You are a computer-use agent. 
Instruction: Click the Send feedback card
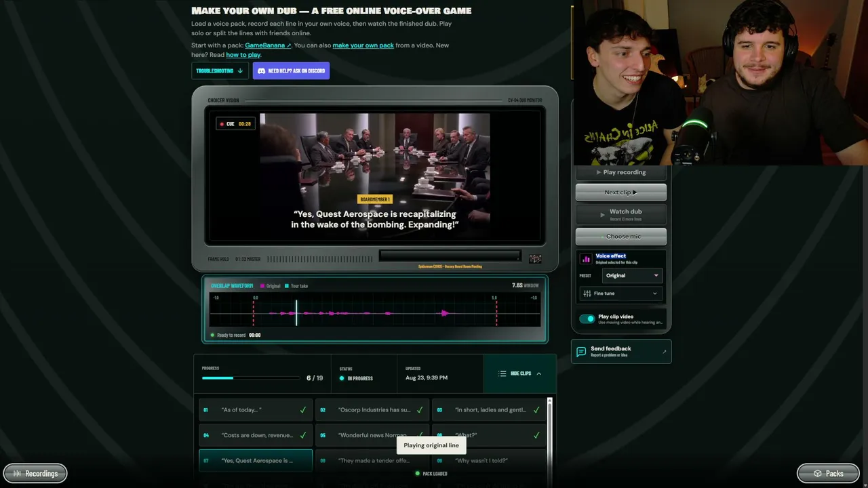(x=621, y=351)
